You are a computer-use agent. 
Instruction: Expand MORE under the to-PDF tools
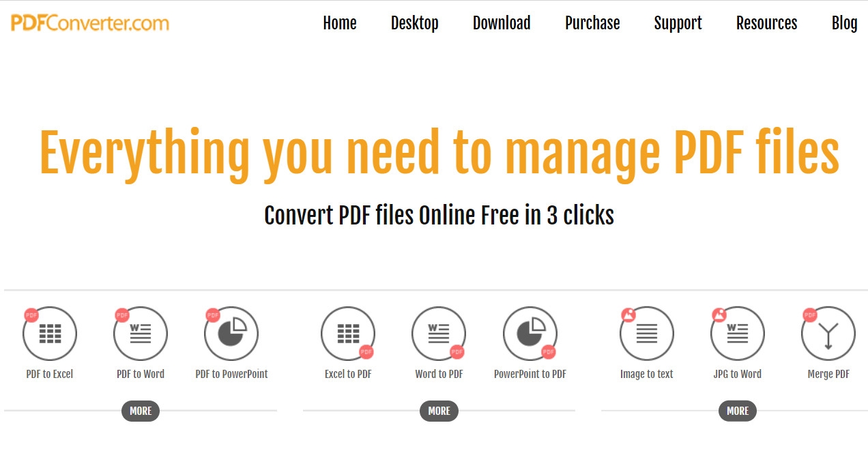point(439,411)
